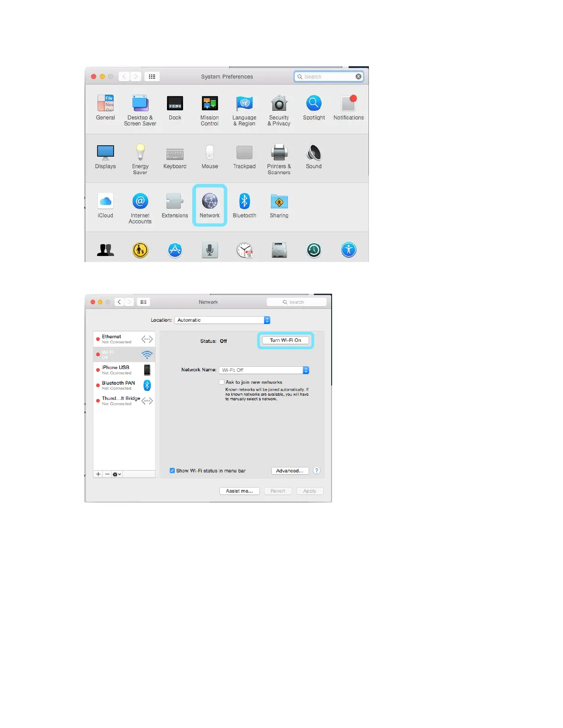The height and width of the screenshot is (728, 563).
Task: Open the Network Name dropdown
Action: (x=264, y=370)
